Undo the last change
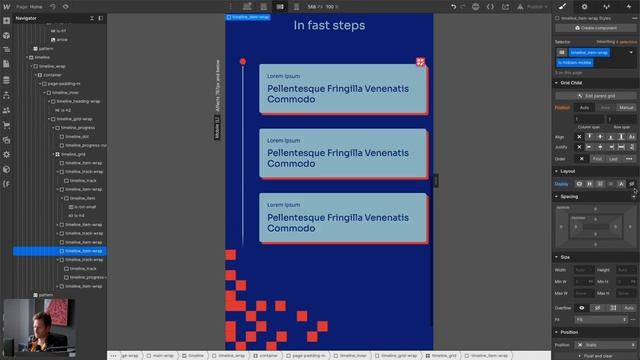Screen dimensions: 640x360 453,7
